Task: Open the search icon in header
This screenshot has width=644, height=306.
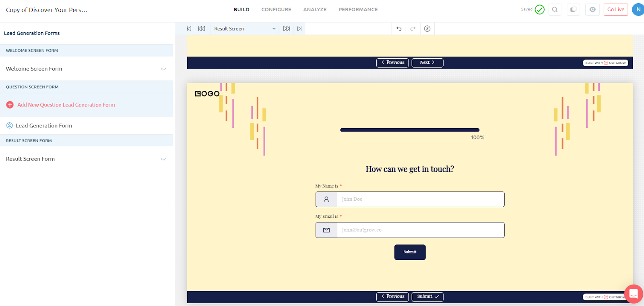Action: pyautogui.click(x=555, y=10)
